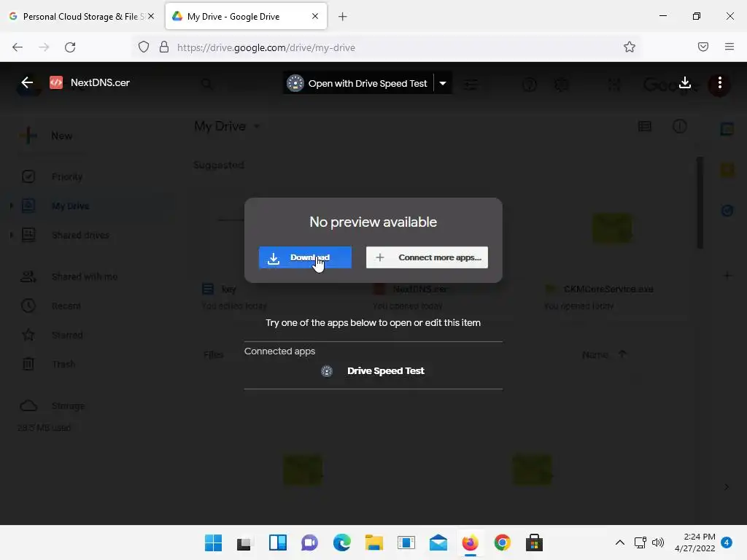Open Drive Speed Test connected app
747x560 pixels.
tap(373, 371)
